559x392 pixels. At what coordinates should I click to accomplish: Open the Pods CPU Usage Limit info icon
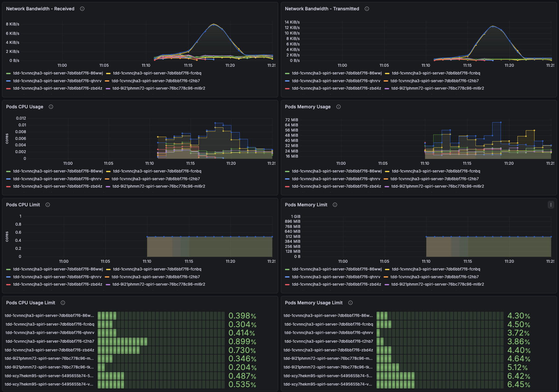tap(63, 303)
